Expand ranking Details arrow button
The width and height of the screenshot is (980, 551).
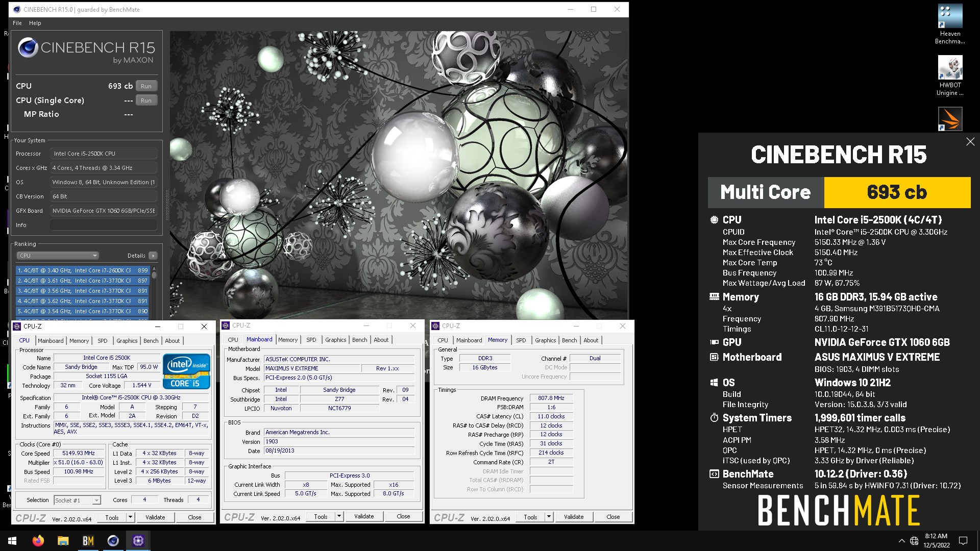153,256
